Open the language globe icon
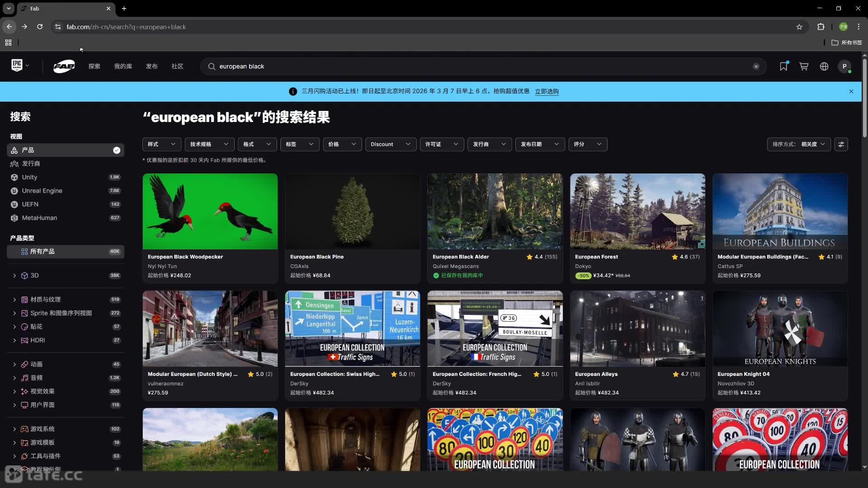 (x=824, y=66)
